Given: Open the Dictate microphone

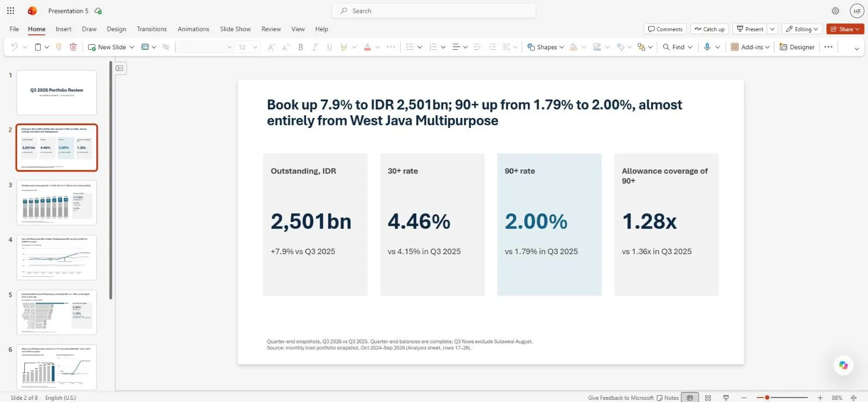Looking at the screenshot, I should click(x=707, y=47).
